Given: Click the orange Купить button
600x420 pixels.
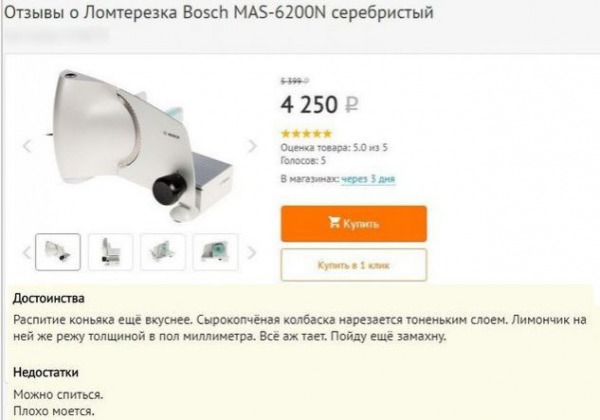Looking at the screenshot, I should [354, 223].
